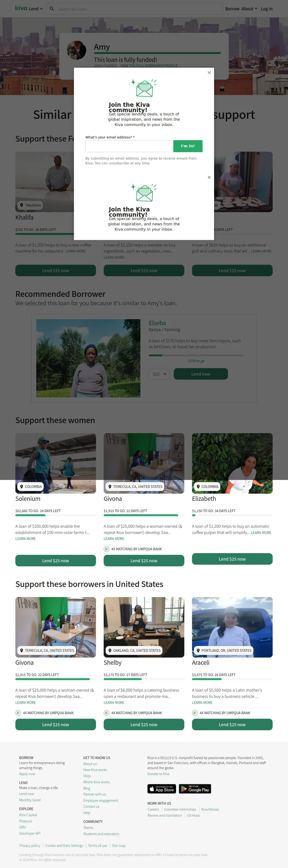Screen dimensions: 288x868
Task: Click the envelope icon in newsletter popup
Action: [x=144, y=88]
